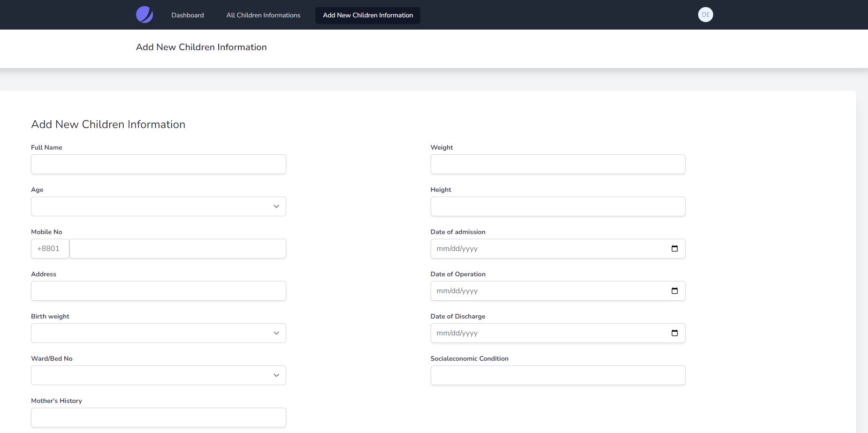This screenshot has height=433, width=868.
Task: Open calendar picker for Date of admission
Action: 674,249
